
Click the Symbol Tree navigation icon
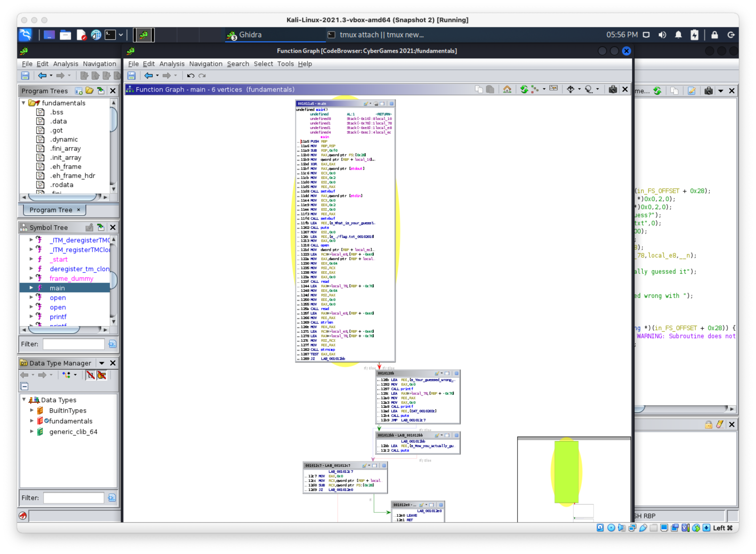click(101, 228)
